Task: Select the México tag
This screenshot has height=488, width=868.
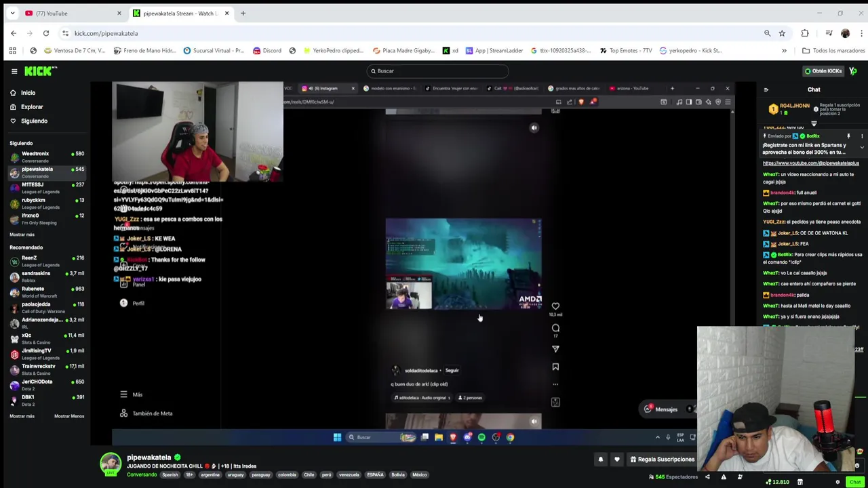Action: 420,474
